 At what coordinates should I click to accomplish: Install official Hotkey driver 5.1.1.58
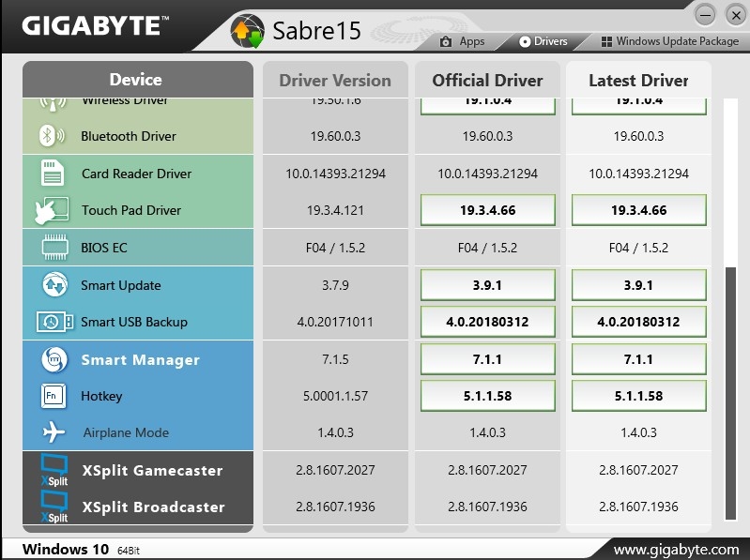[487, 396]
